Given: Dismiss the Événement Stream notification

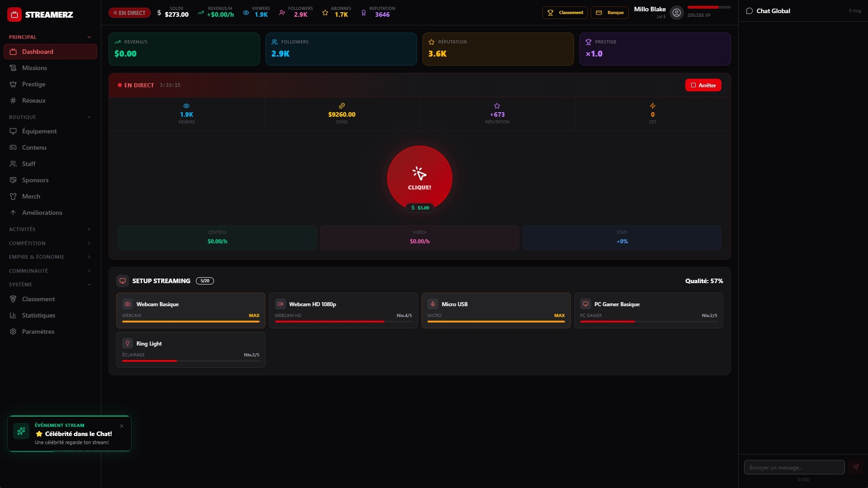Looking at the screenshot, I should pos(122,426).
